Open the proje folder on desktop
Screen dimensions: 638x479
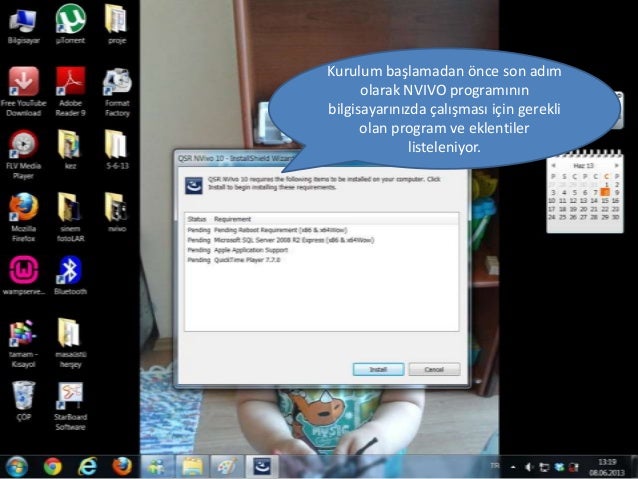pyautogui.click(x=117, y=24)
